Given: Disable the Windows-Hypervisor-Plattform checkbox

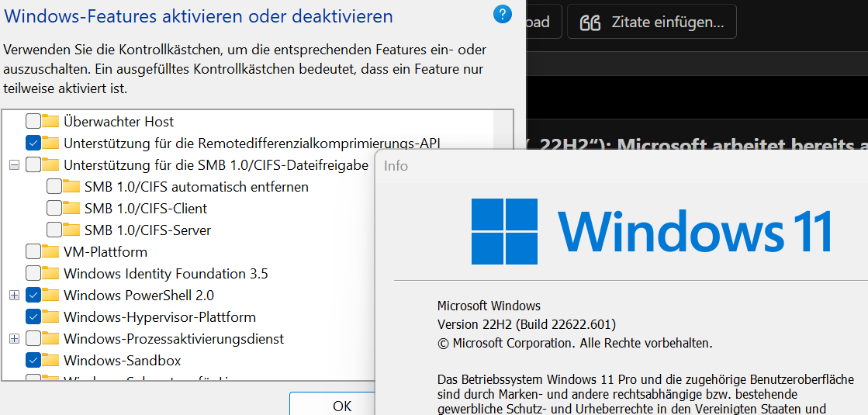Looking at the screenshot, I should pos(33,317).
